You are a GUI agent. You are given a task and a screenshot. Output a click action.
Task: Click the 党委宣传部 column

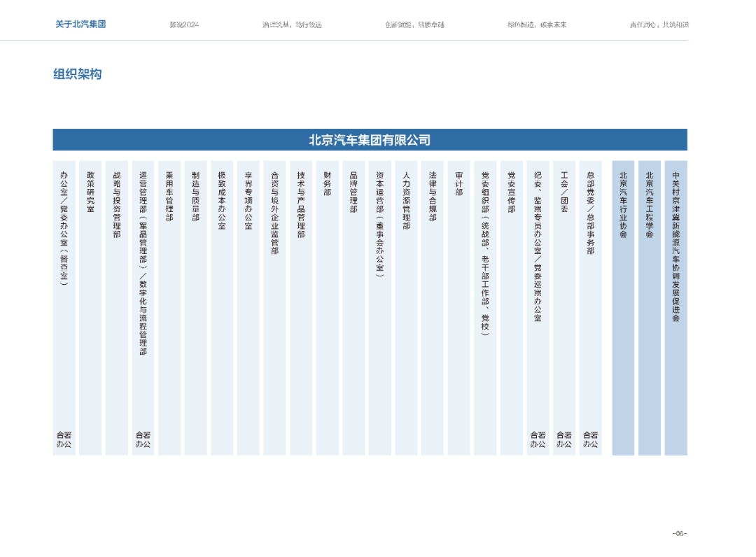click(x=512, y=308)
